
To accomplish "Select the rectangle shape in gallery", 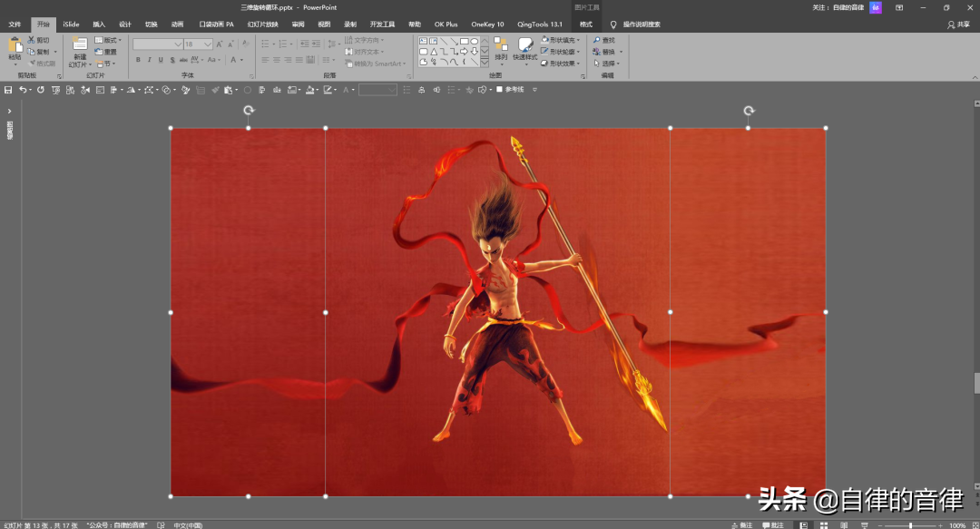I will tap(464, 41).
